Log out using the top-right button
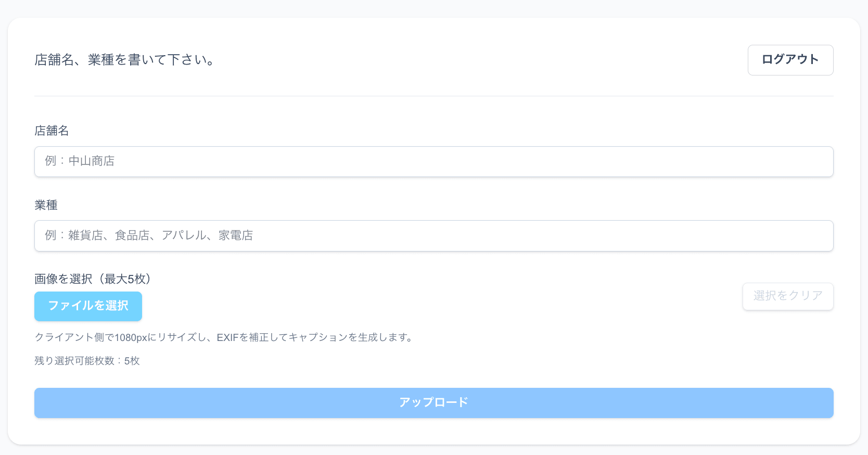Viewport: 868px width, 455px height. 790,60
